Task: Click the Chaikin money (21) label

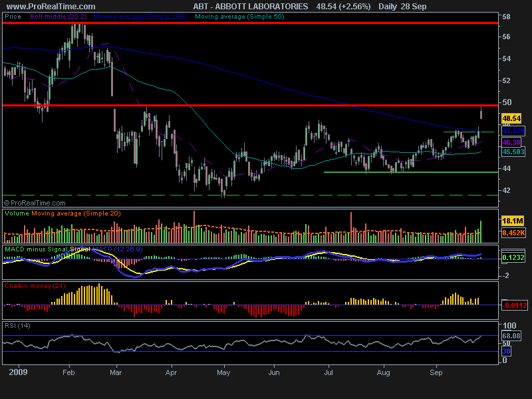Action: click(x=35, y=286)
